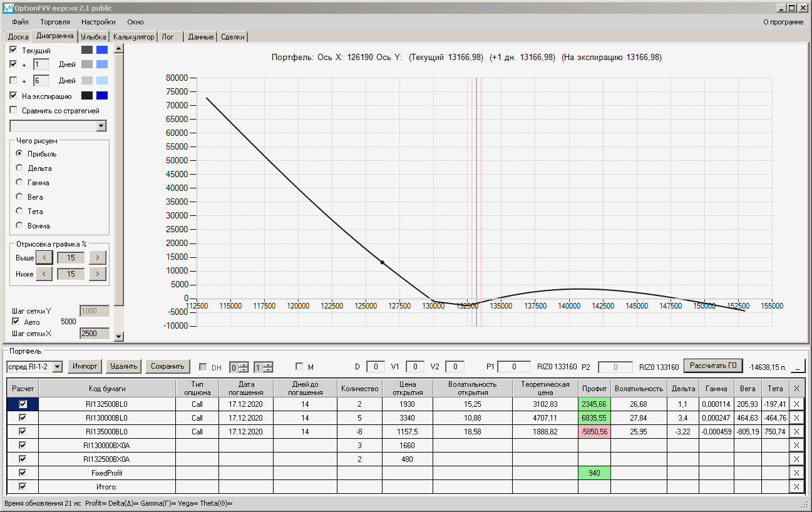Enable the +6 Дней curve checkbox
The width and height of the screenshot is (812, 512).
click(14, 80)
